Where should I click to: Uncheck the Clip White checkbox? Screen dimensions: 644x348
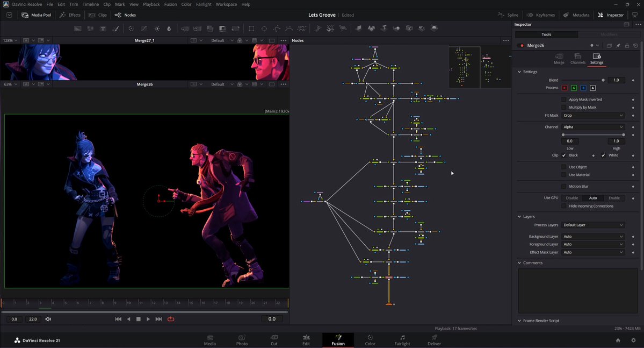click(603, 155)
